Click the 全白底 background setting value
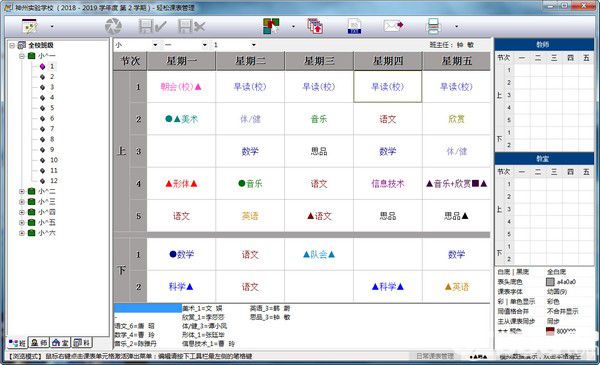The width and height of the screenshot is (600, 365). [556, 272]
